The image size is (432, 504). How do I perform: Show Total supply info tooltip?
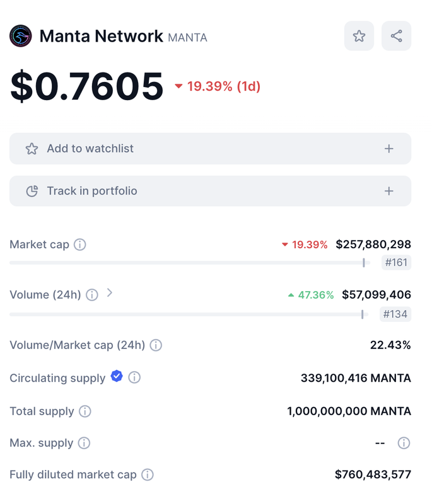click(x=85, y=411)
